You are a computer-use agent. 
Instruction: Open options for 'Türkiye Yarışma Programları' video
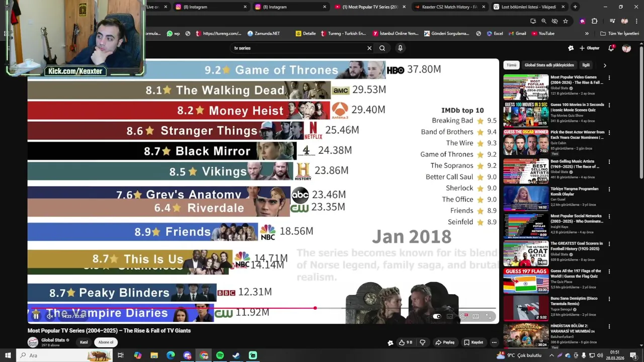609,190
